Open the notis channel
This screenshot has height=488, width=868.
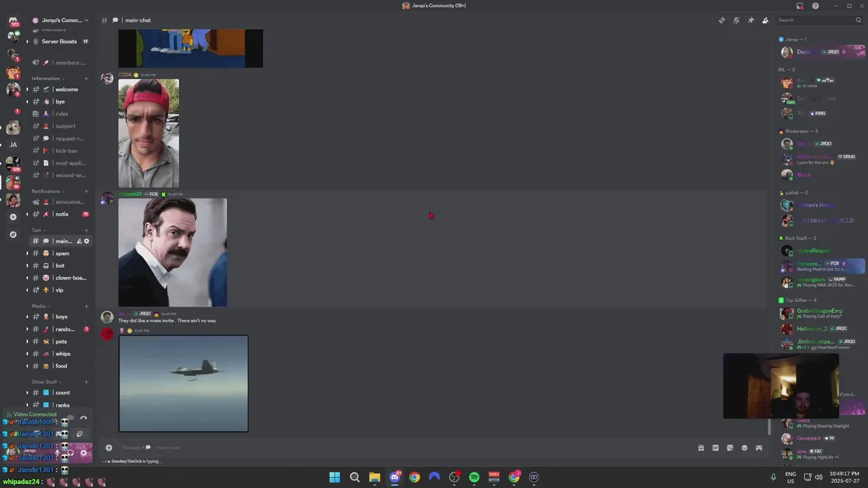tap(60, 214)
